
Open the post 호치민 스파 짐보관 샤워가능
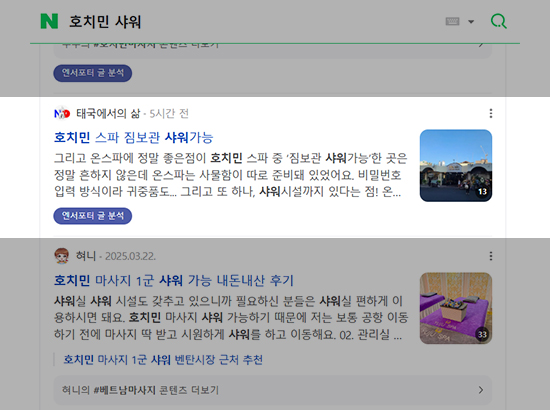(134, 137)
